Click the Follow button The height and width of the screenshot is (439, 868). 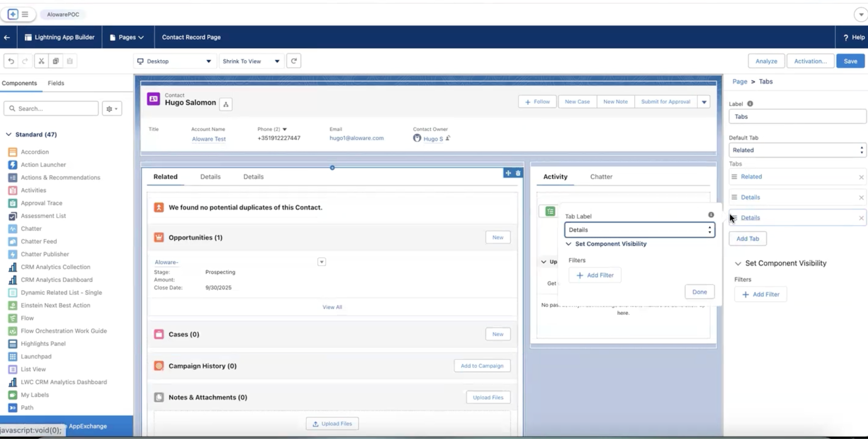[538, 101]
